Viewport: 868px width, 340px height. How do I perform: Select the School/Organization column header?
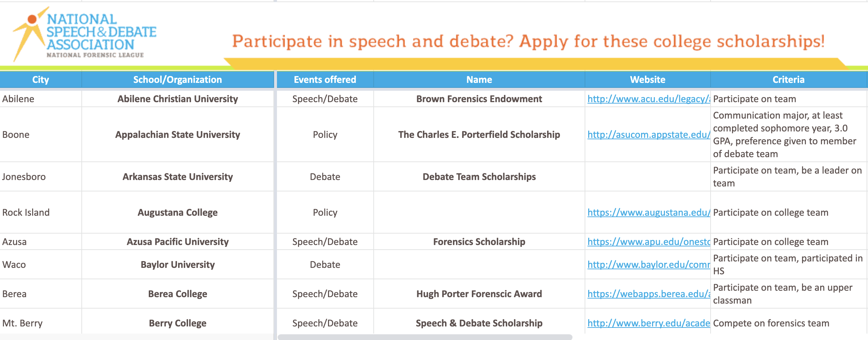(177, 79)
